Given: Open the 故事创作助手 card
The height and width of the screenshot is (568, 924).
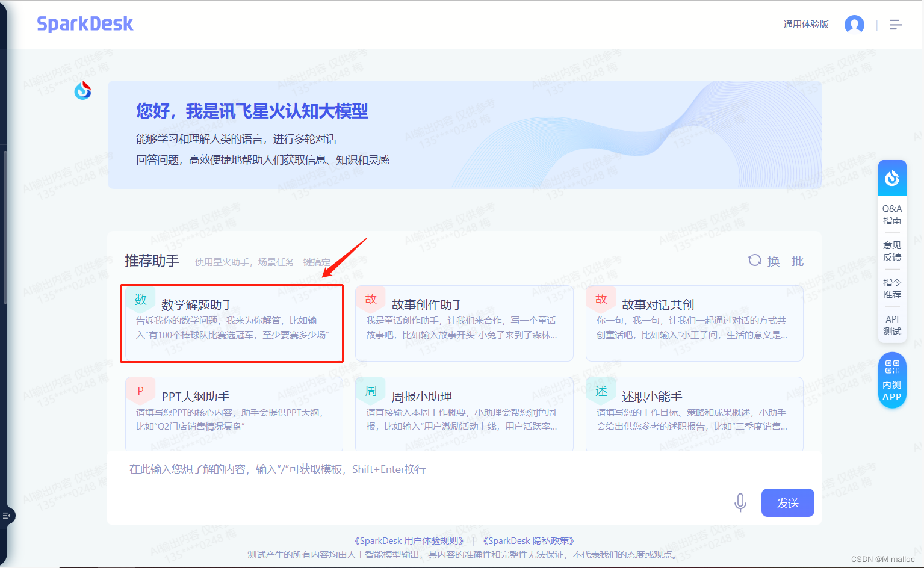Looking at the screenshot, I should click(x=464, y=323).
